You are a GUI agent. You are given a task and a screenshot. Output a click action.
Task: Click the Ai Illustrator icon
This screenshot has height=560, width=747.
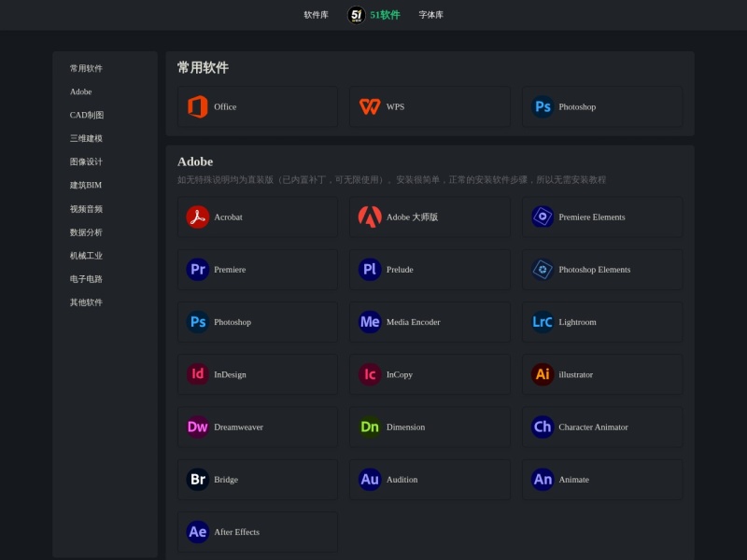[x=543, y=374]
